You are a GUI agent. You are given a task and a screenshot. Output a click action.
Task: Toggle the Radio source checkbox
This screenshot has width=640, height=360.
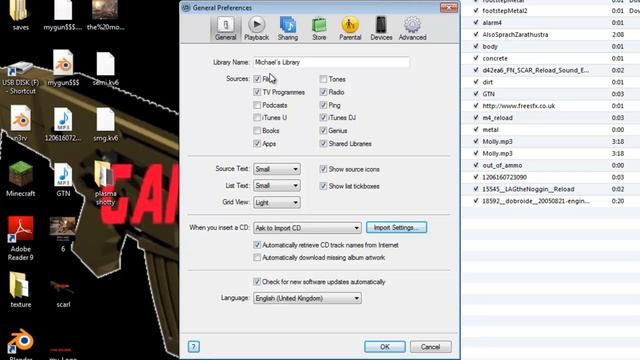[x=323, y=92]
